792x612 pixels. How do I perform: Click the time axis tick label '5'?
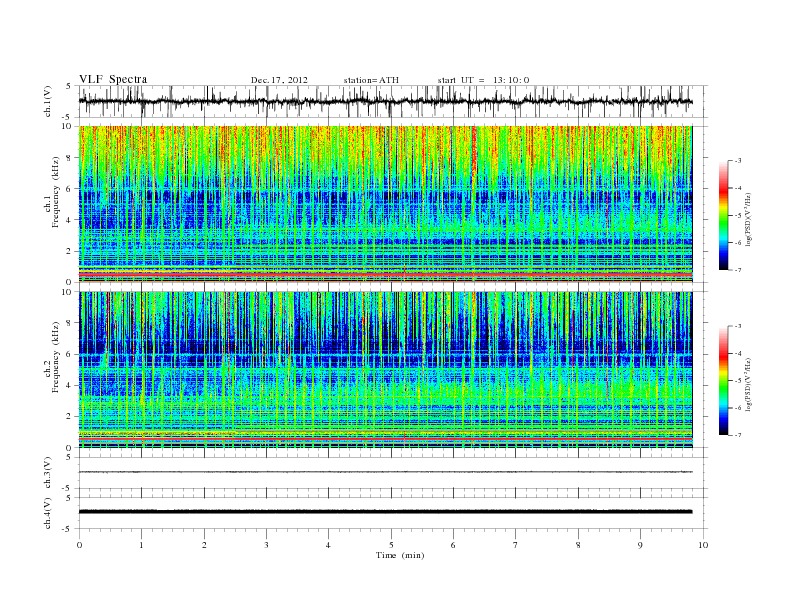[391, 545]
